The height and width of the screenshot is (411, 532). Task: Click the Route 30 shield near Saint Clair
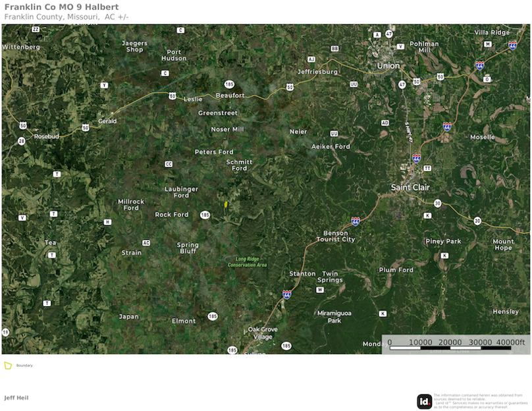point(438,204)
